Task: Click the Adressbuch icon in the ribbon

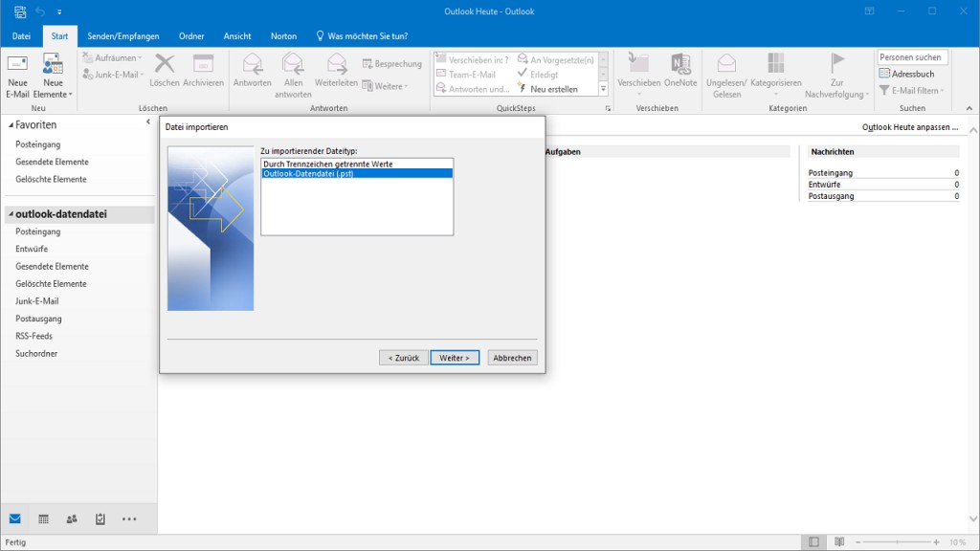Action: [885, 75]
